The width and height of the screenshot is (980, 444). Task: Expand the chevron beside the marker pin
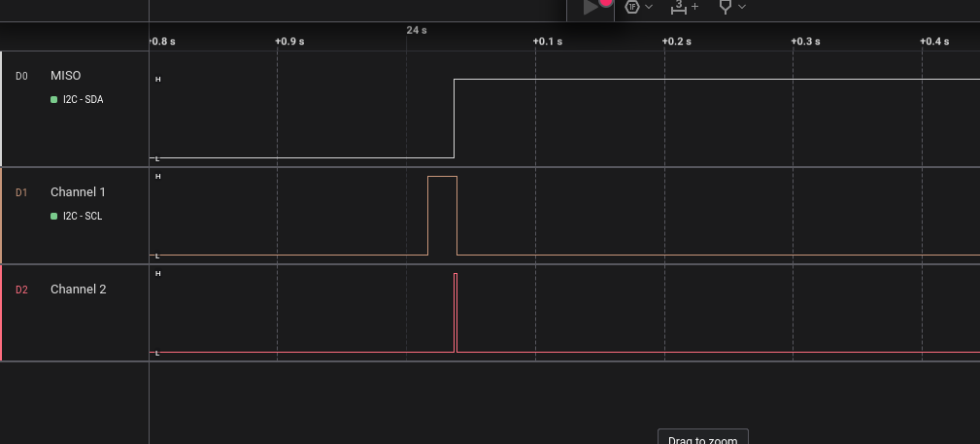(742, 7)
